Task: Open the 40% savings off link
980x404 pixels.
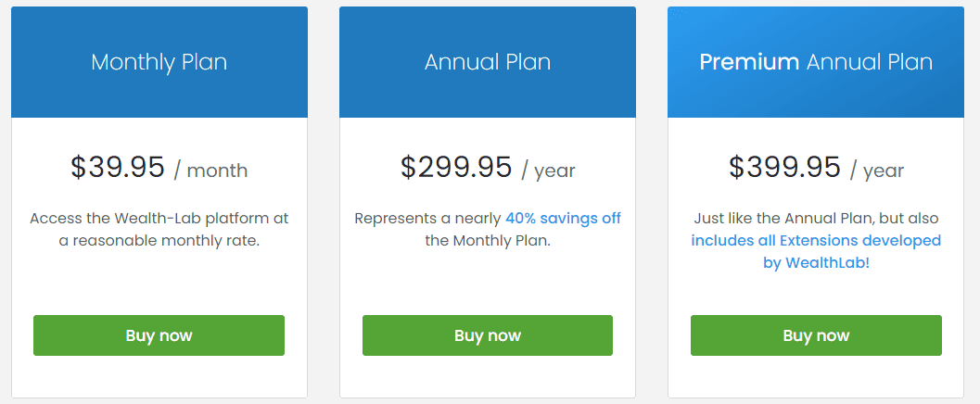Action: tap(563, 219)
